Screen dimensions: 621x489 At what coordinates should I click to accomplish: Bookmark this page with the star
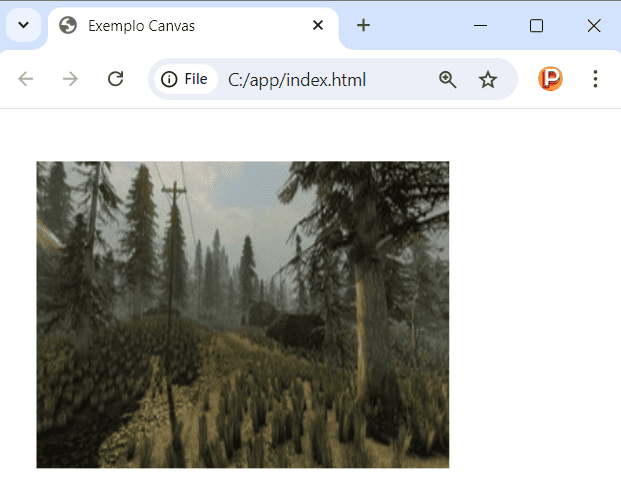pos(488,79)
